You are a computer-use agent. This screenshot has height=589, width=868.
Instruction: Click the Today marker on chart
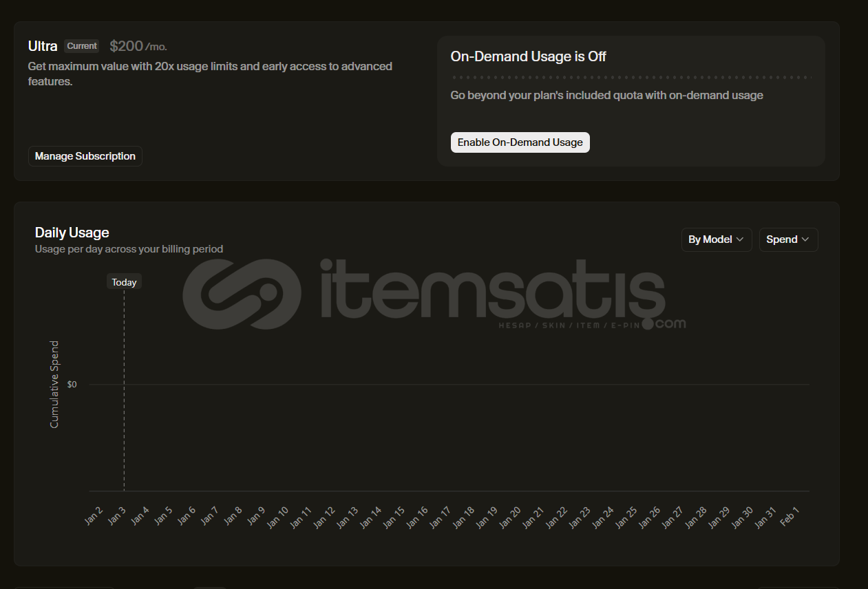[124, 282]
